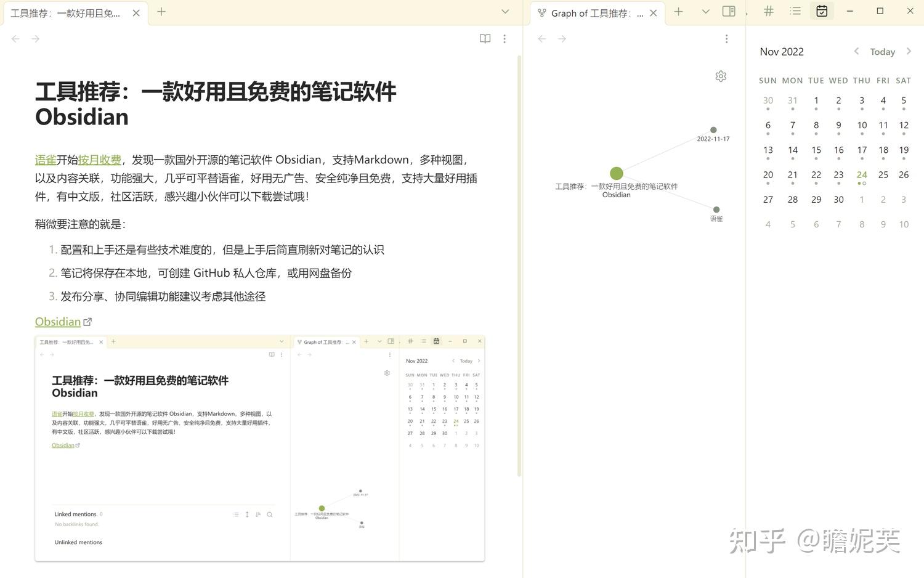Toggle reading view with the book icon
This screenshot has height=578, width=924.
coord(485,38)
